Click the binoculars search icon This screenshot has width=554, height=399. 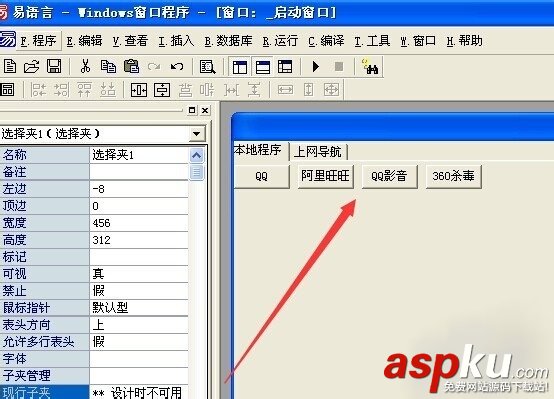coord(370,66)
